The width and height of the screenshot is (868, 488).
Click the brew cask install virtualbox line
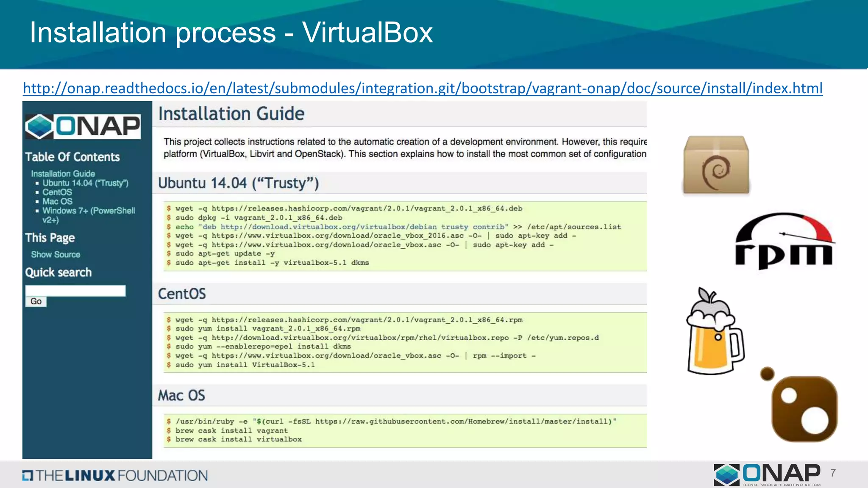[x=234, y=440]
